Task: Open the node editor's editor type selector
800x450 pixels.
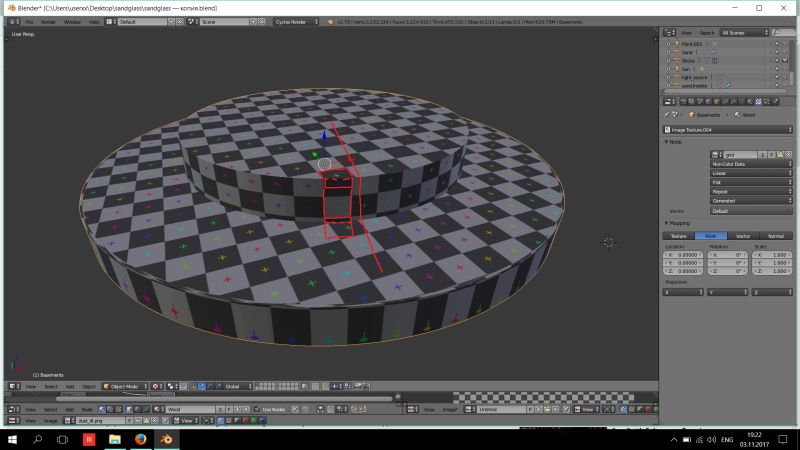Action: click(x=14, y=409)
